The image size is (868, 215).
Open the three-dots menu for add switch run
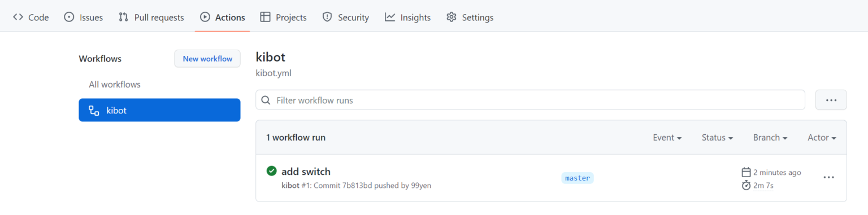828,177
